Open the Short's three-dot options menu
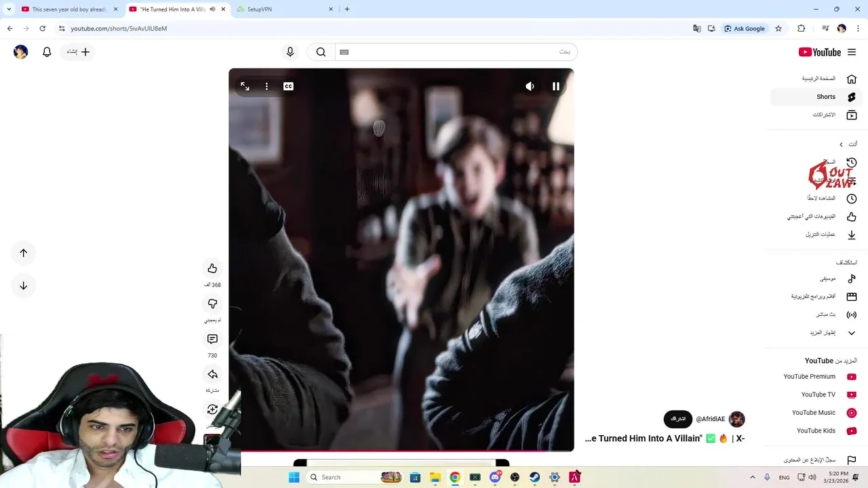 click(267, 86)
